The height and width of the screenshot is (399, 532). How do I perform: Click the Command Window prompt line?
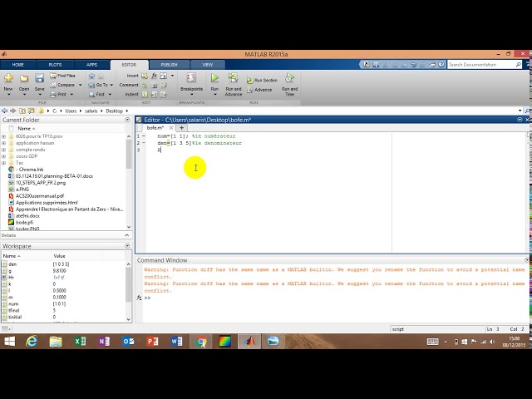pyautogui.click(x=334, y=298)
